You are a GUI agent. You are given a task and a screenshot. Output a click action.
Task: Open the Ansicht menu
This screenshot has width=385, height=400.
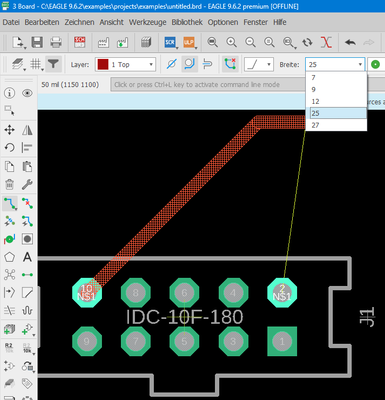(x=111, y=22)
